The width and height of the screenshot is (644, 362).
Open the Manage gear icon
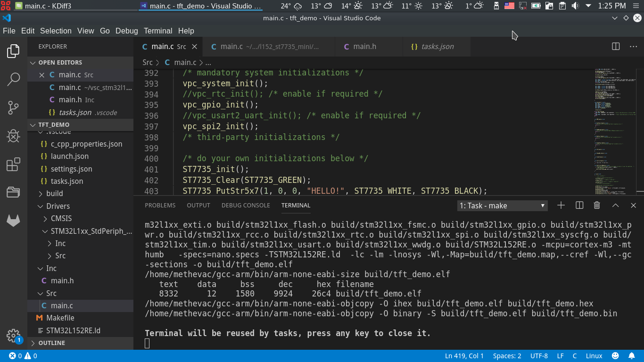click(13, 336)
